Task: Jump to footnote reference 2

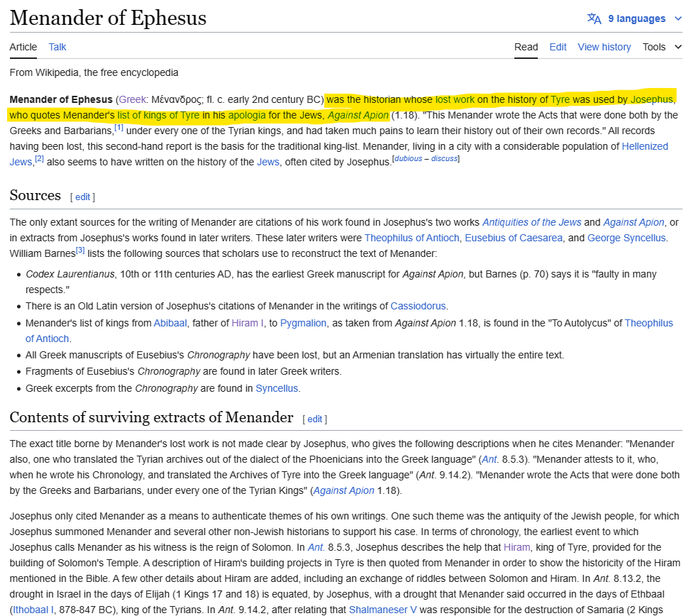Action: tap(39, 159)
